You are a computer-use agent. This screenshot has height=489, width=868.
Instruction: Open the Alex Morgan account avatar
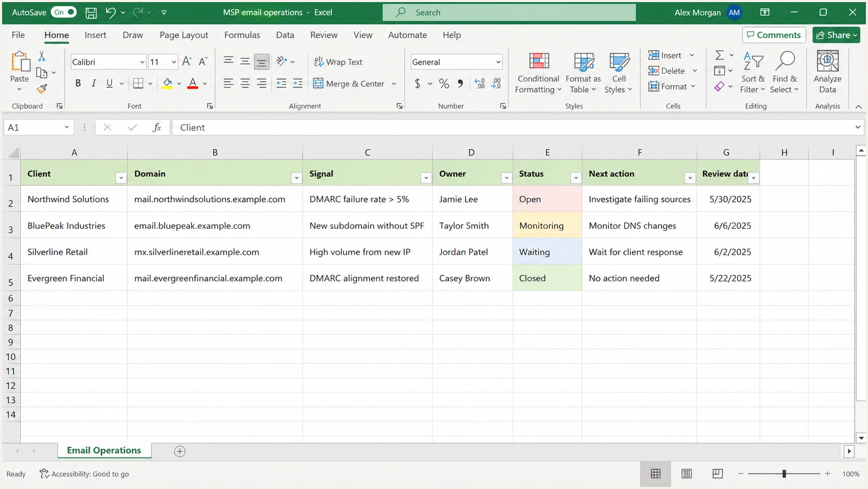pos(734,12)
